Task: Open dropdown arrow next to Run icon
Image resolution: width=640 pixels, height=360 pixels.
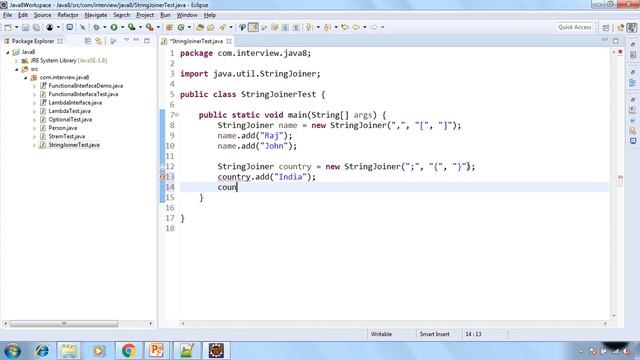Action: pyautogui.click(x=122, y=27)
